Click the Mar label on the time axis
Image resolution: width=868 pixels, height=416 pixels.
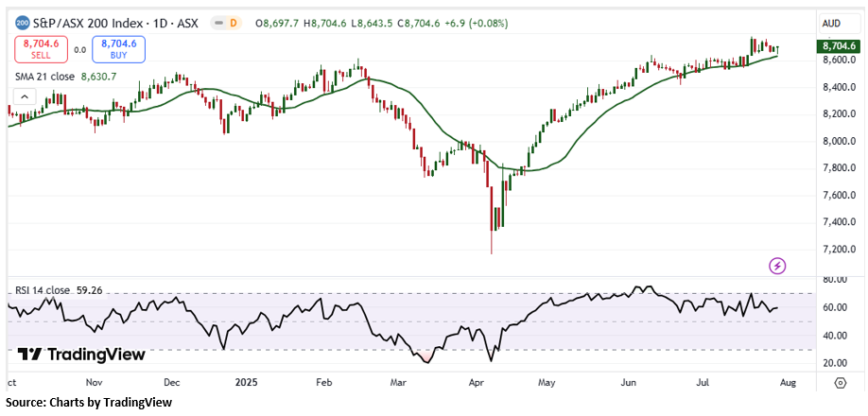(398, 382)
